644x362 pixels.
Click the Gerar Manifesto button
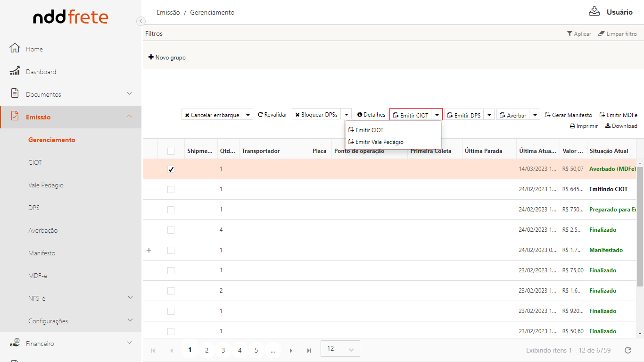click(x=568, y=115)
